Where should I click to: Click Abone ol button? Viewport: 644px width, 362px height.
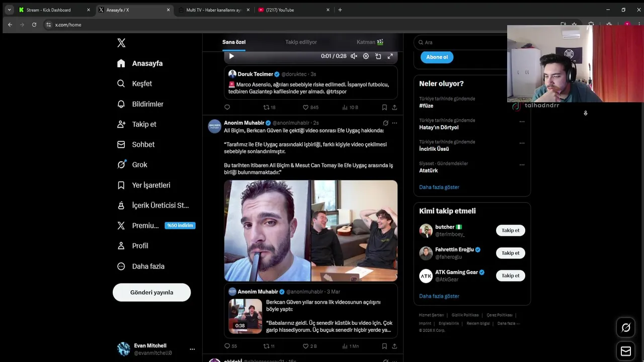tap(437, 57)
